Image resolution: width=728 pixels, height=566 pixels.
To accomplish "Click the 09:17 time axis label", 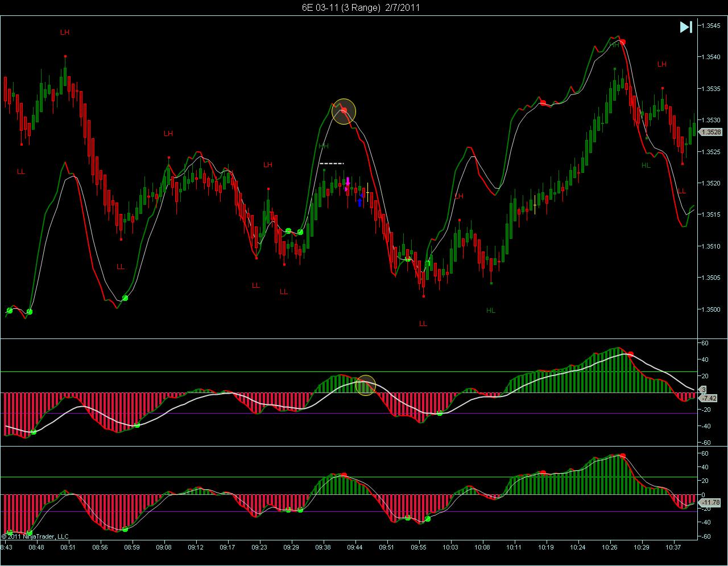I will 227,547.
